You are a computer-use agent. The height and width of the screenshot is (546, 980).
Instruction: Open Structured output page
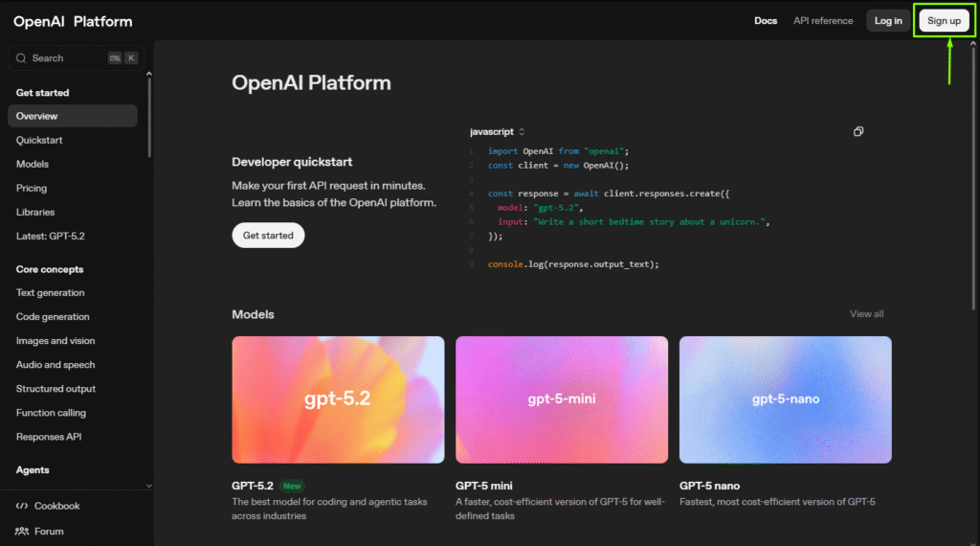pyautogui.click(x=56, y=389)
